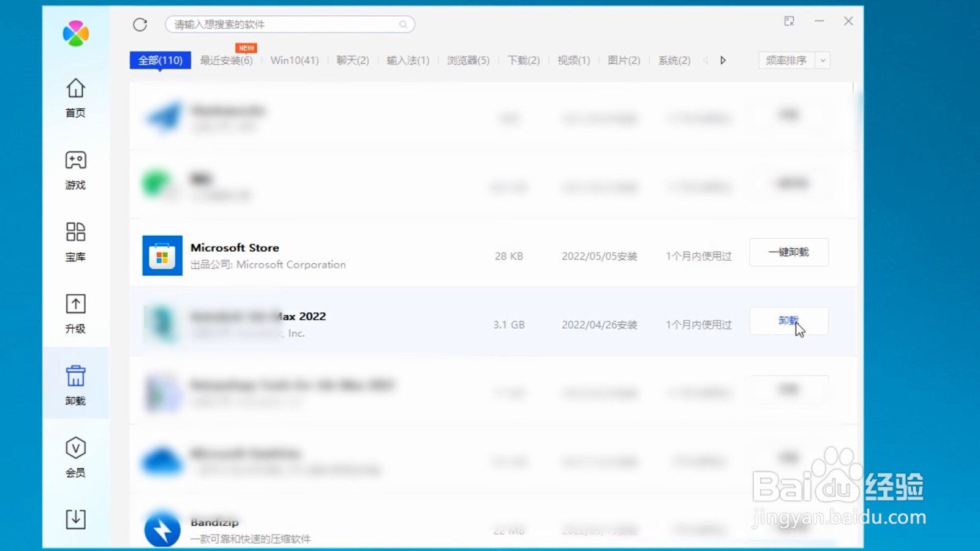Click the search magnifier icon

point(403,24)
